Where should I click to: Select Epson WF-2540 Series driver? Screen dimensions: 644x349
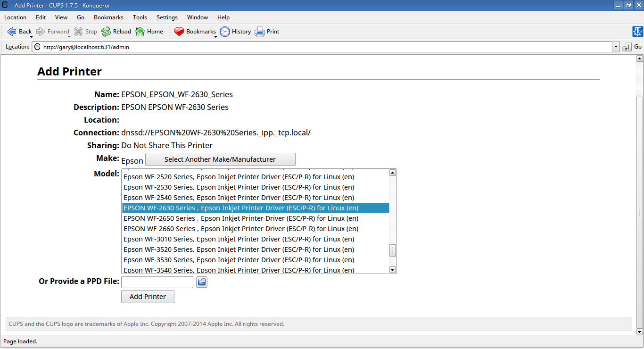point(256,198)
